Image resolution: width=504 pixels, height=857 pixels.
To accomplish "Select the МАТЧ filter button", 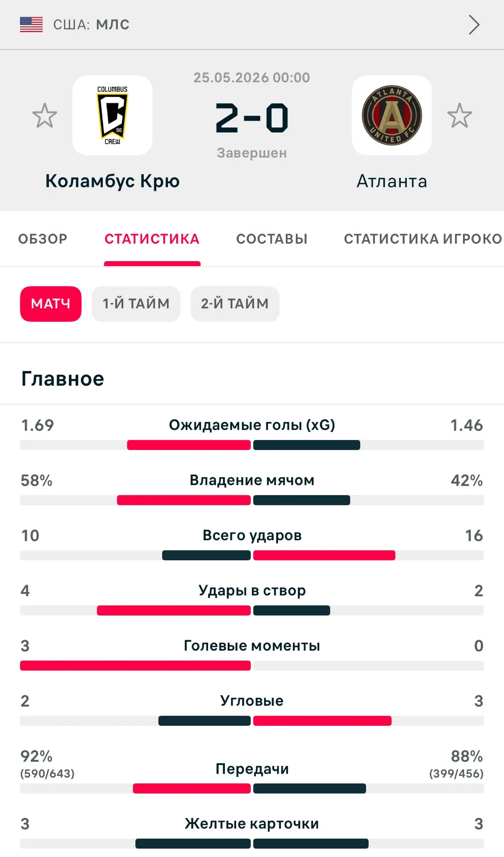I will 51,304.
